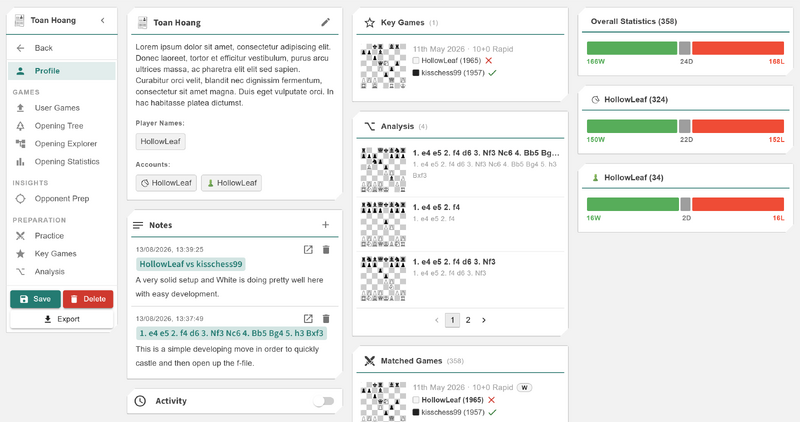Click the Export button

click(x=62, y=319)
